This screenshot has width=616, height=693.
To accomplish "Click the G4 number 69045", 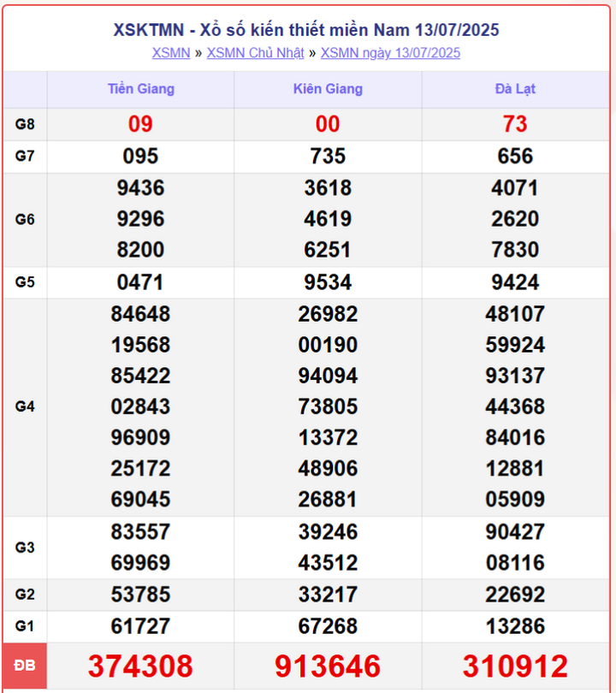I will coord(140,500).
